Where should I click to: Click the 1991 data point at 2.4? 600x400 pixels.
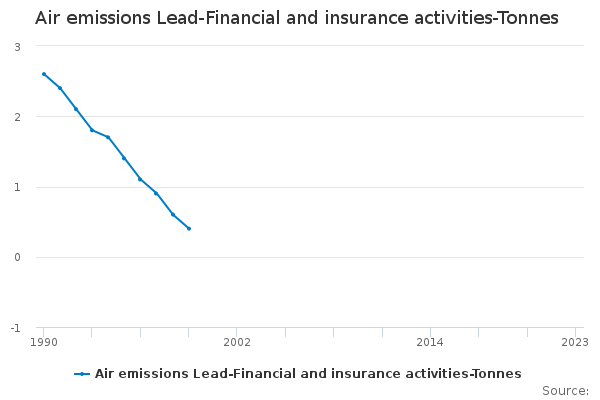(x=60, y=88)
